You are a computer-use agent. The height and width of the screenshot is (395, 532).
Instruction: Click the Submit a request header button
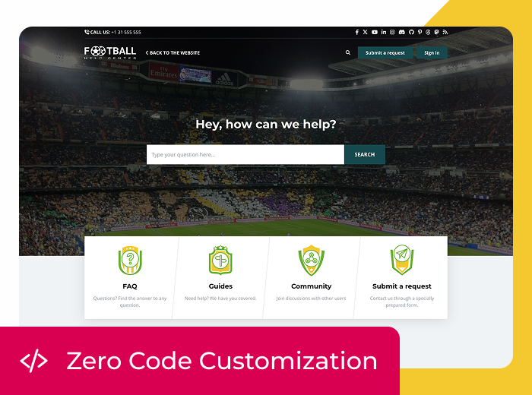pos(385,52)
